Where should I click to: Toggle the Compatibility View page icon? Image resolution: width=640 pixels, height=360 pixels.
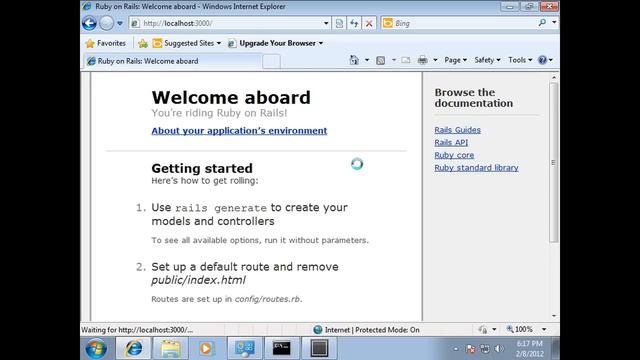click(x=339, y=23)
